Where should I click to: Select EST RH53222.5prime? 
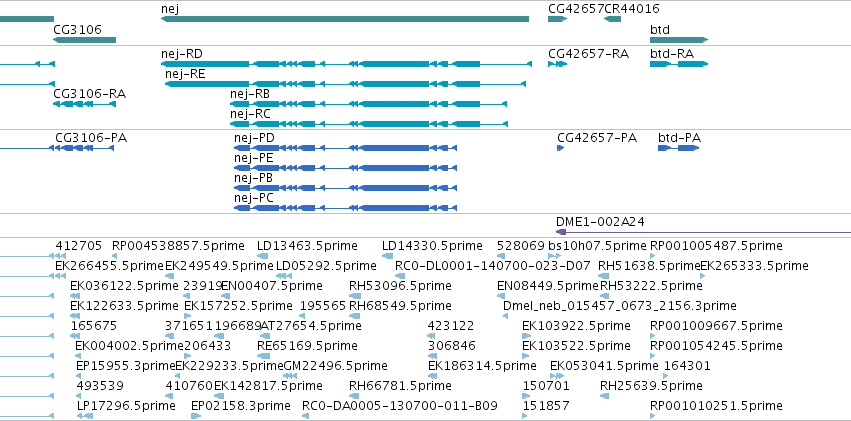tap(651, 286)
